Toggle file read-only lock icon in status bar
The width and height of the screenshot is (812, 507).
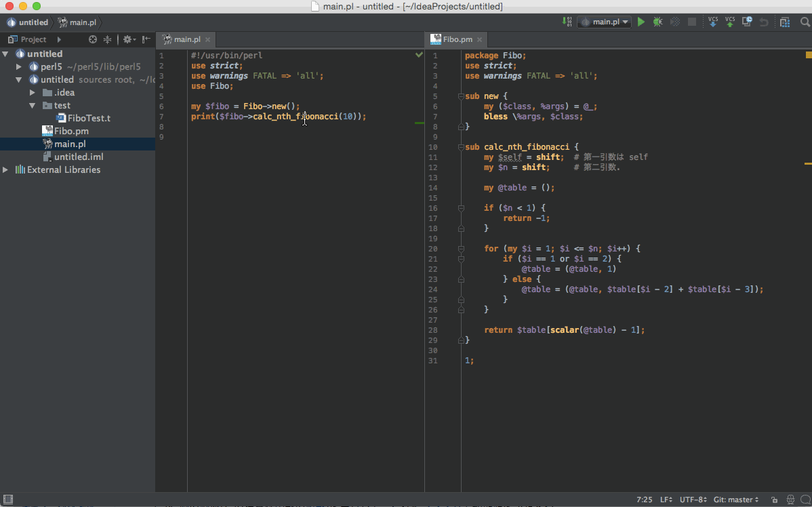(773, 500)
